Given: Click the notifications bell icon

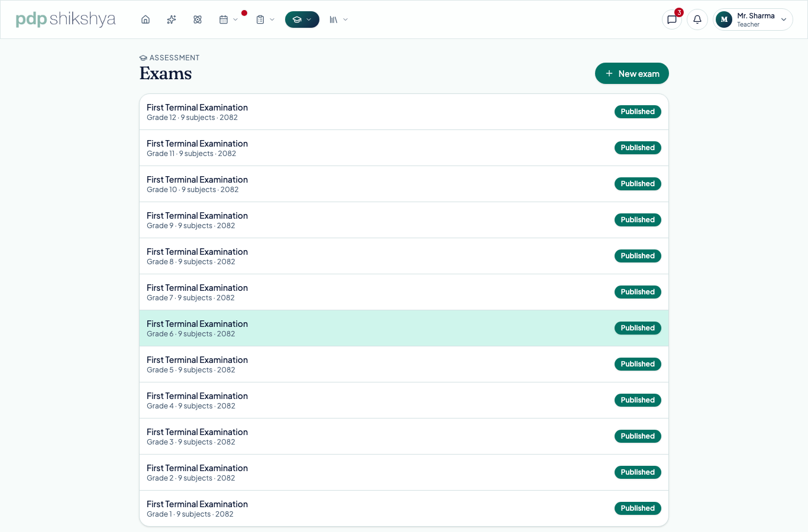Looking at the screenshot, I should 697,20.
